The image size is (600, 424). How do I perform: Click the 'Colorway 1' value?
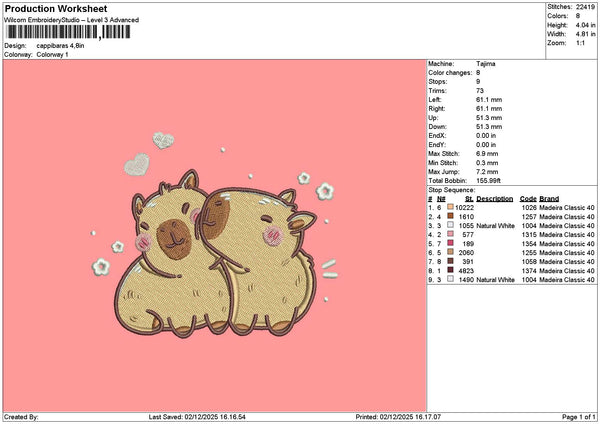52,55
